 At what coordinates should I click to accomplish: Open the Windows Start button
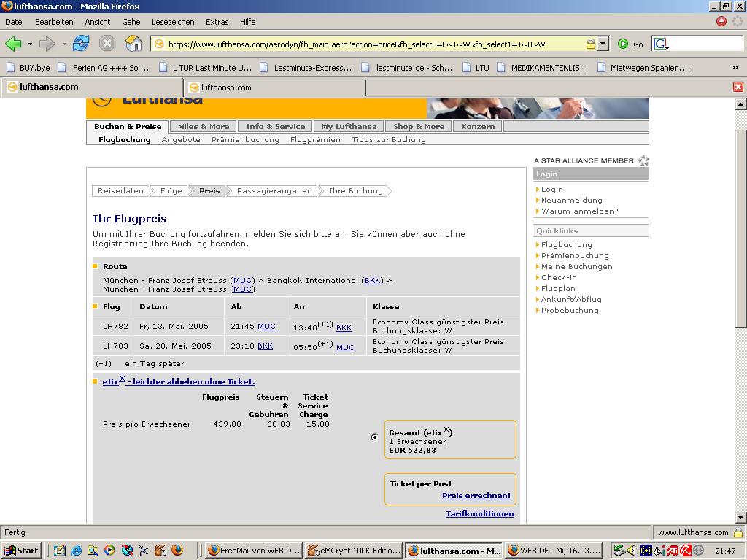pyautogui.click(x=21, y=551)
